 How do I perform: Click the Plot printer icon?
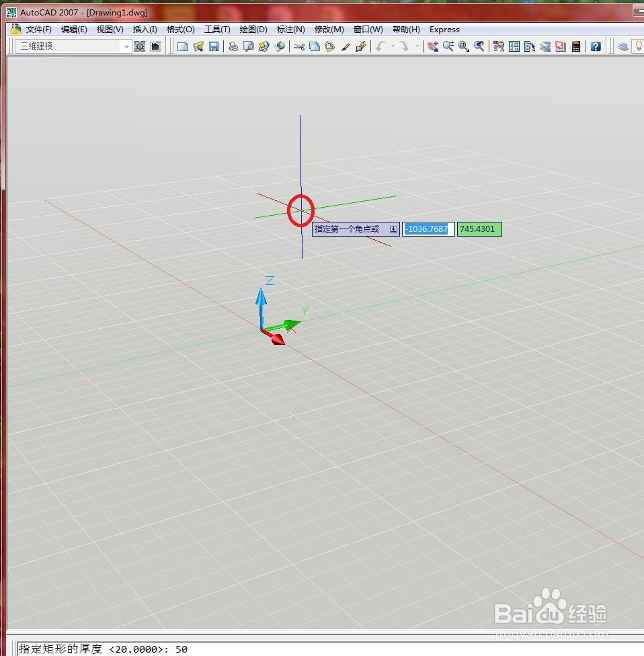(x=233, y=46)
